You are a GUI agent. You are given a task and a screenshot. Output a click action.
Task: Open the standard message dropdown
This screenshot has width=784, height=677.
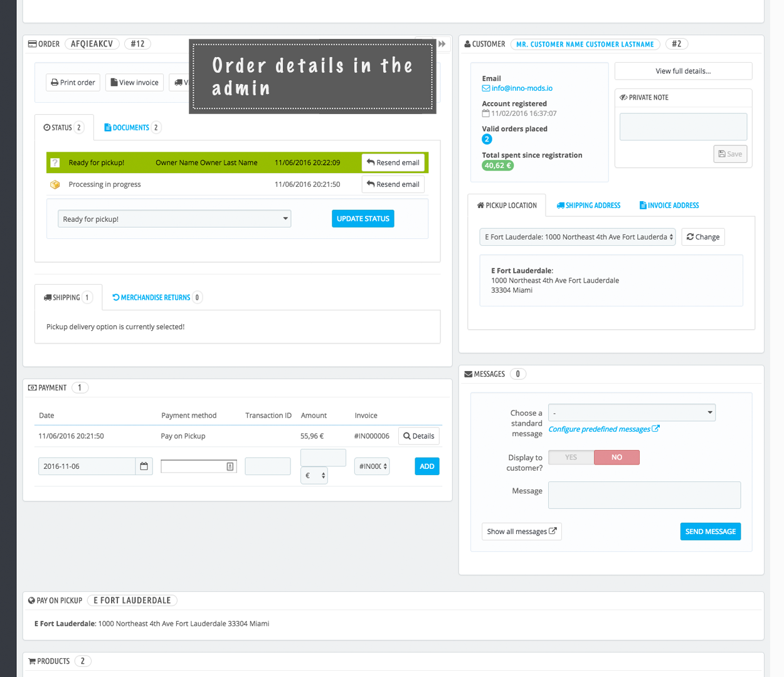coord(632,412)
